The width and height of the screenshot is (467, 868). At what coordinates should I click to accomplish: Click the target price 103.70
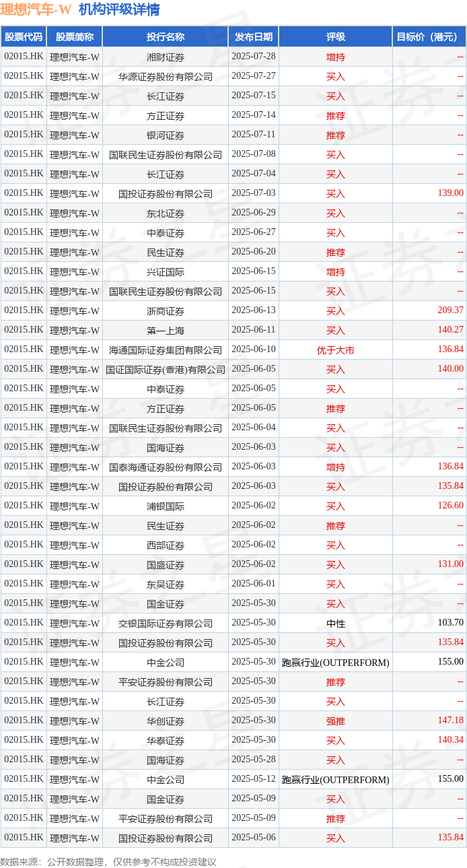point(450,623)
